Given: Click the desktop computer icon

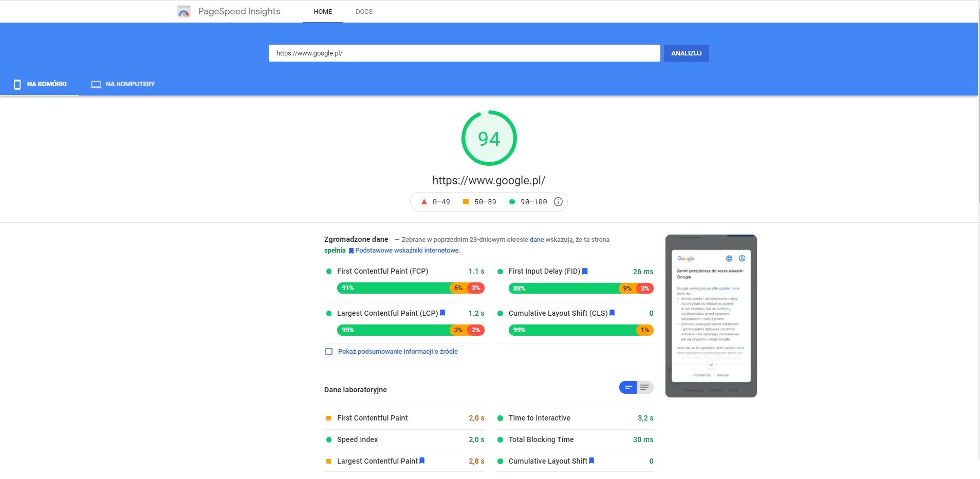Looking at the screenshot, I should (x=96, y=84).
